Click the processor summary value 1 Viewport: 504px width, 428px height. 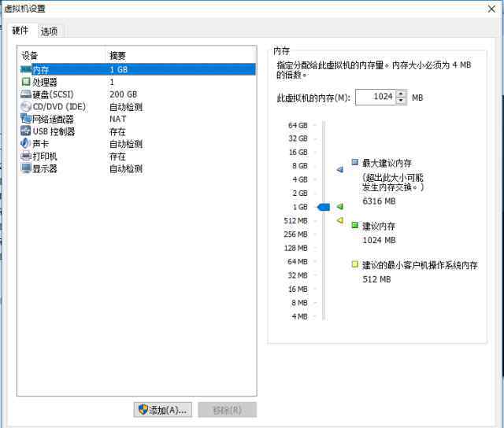click(x=112, y=82)
